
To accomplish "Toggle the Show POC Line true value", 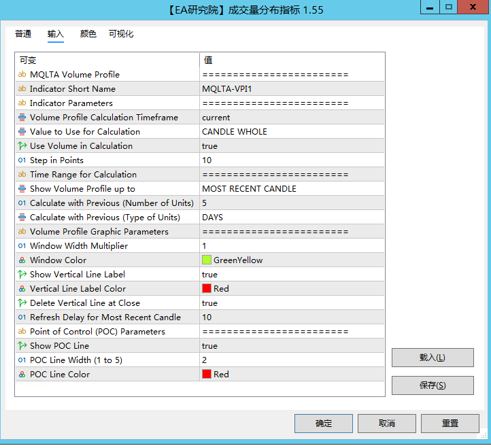I will [292, 346].
